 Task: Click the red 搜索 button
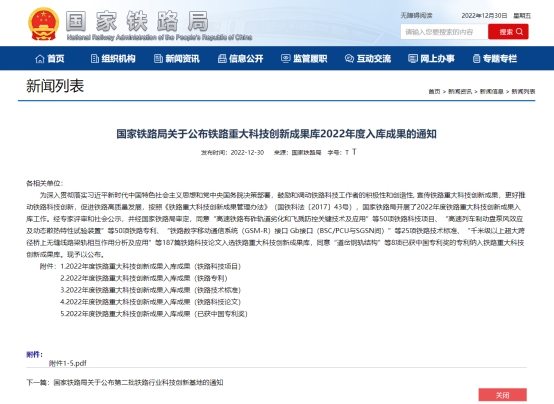click(508, 32)
